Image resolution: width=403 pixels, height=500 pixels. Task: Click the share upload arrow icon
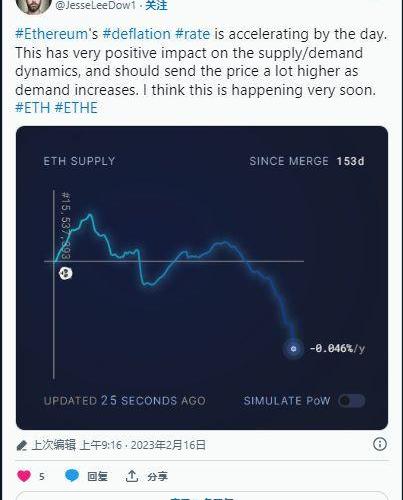coord(132,476)
